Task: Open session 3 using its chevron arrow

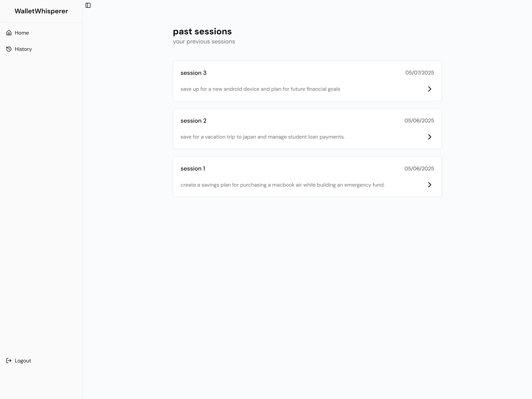Action: pyautogui.click(x=430, y=89)
